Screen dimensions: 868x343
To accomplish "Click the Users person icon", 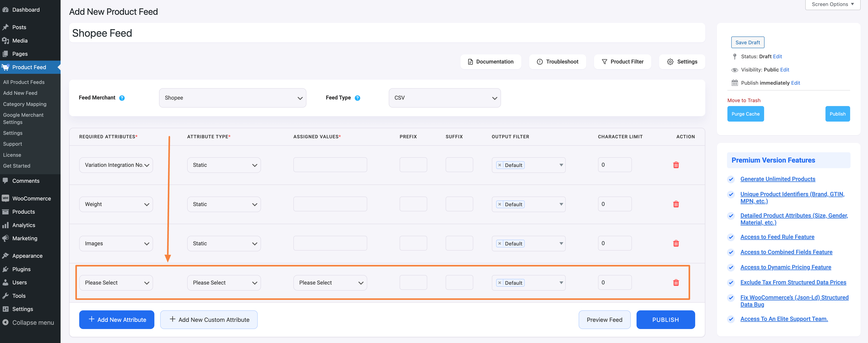I will [5, 282].
